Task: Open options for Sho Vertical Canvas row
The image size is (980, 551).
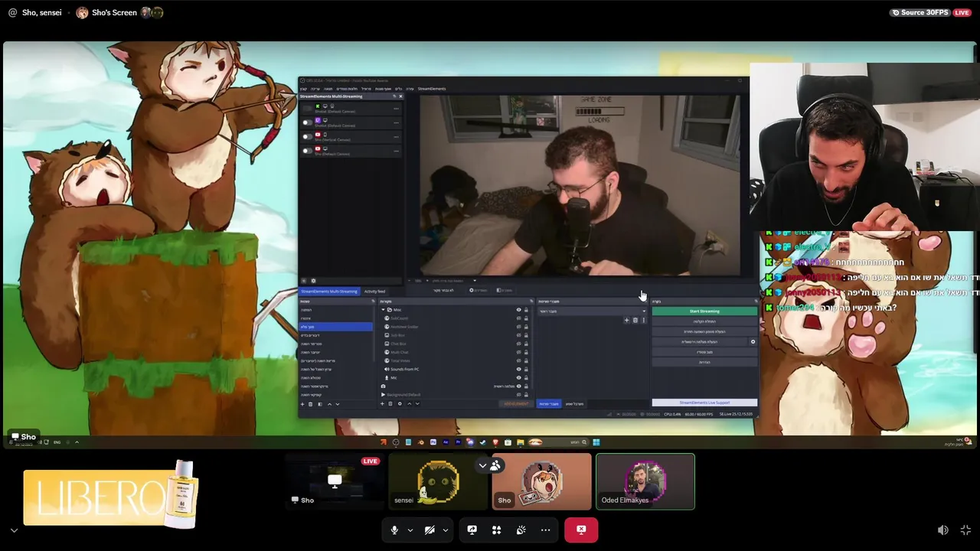Action: (x=396, y=137)
